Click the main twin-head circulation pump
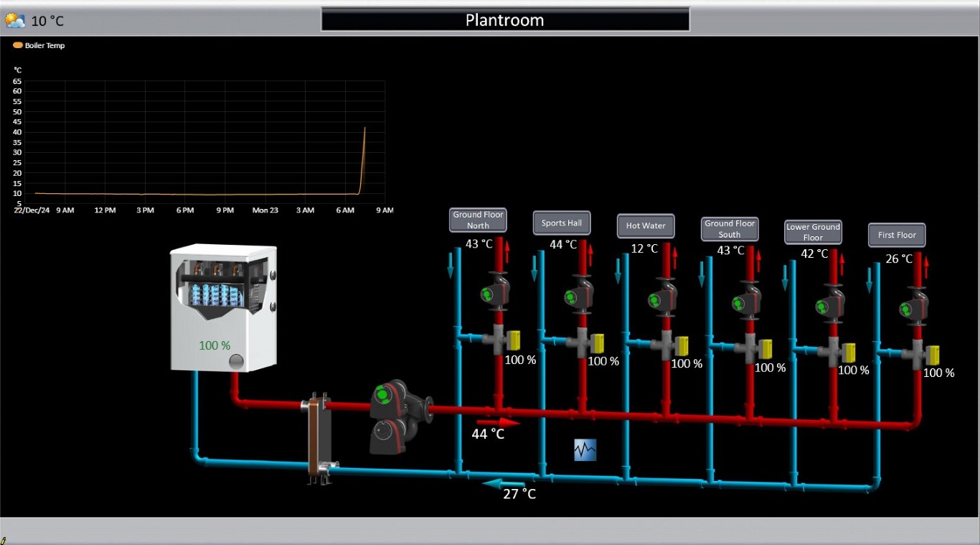Viewport: 980px width, 545px height. click(391, 416)
